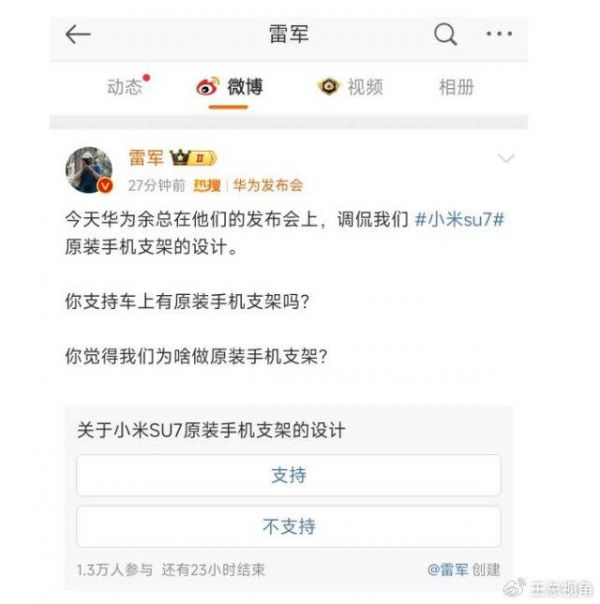Click the 热搜 hot search tag
The width and height of the screenshot is (600, 604).
[207, 186]
